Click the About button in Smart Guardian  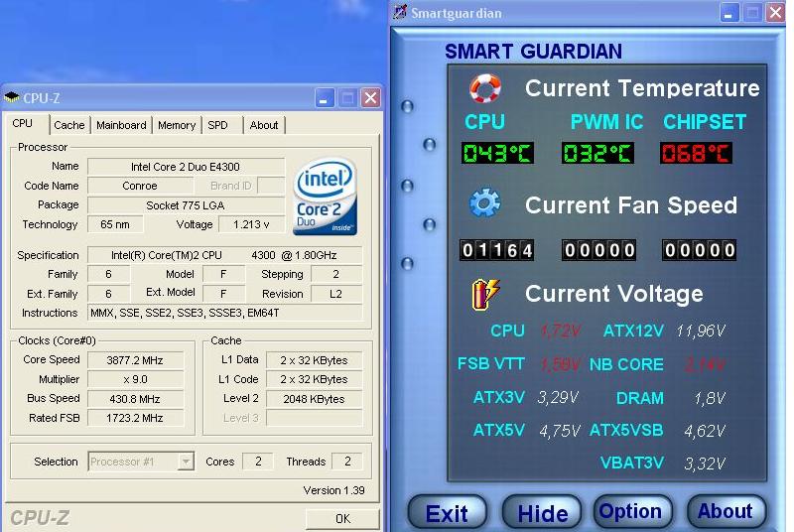tap(726, 512)
